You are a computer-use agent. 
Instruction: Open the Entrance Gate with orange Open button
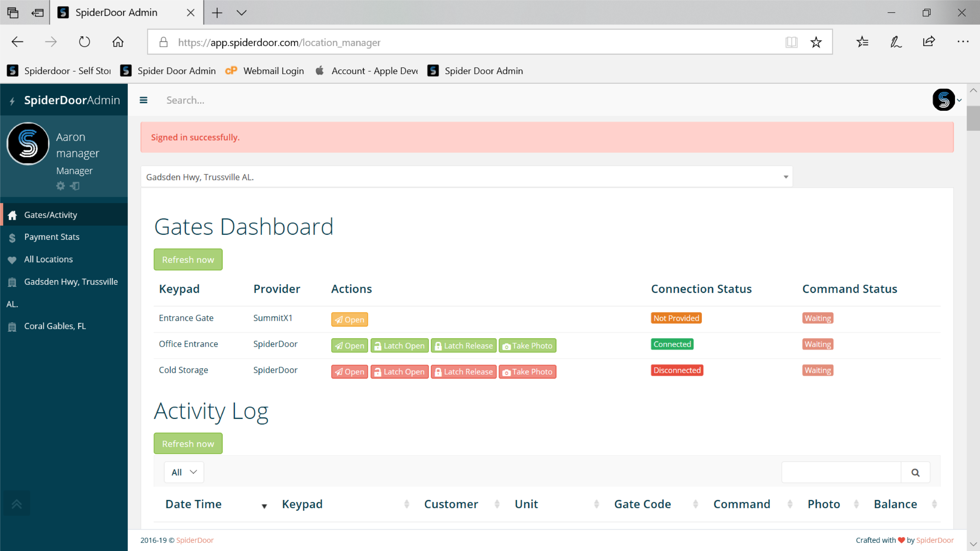[x=350, y=320]
